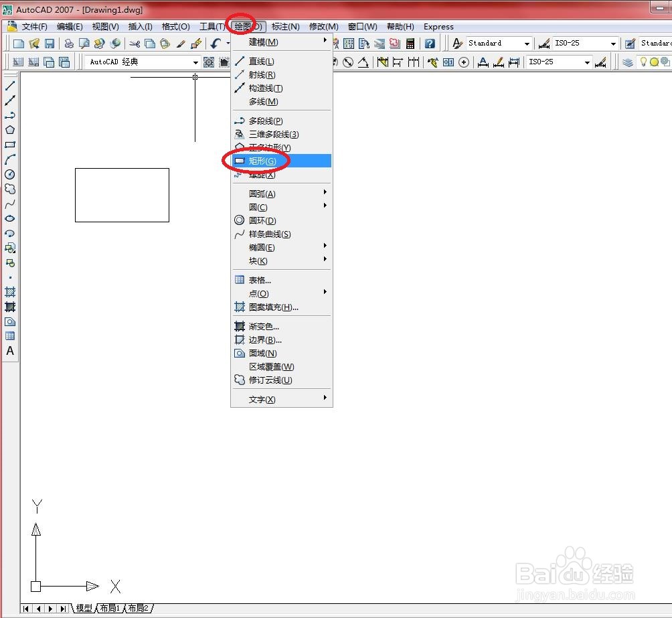Open the Express menu
Viewport: 672px width, 618px height.
tap(438, 27)
